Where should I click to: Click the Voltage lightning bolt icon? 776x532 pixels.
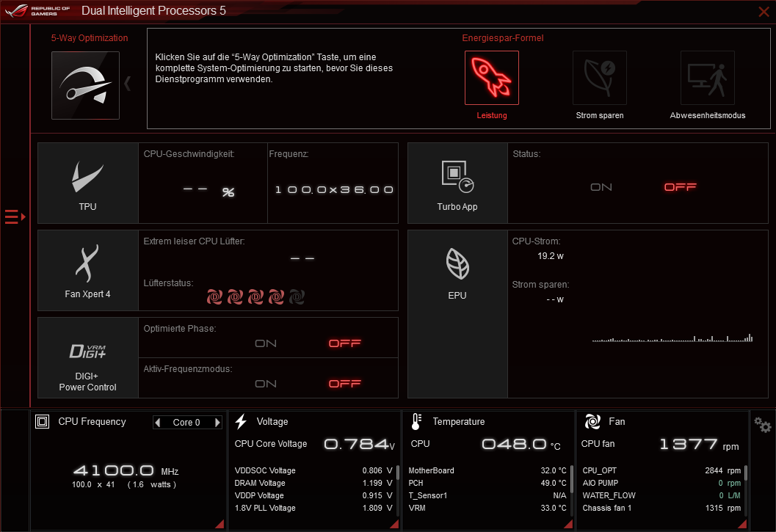(241, 422)
